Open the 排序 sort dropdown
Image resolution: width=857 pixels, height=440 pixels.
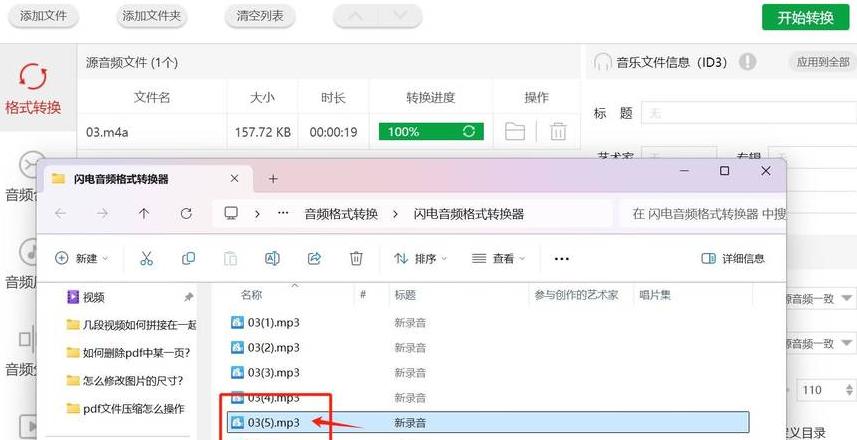(x=421, y=259)
